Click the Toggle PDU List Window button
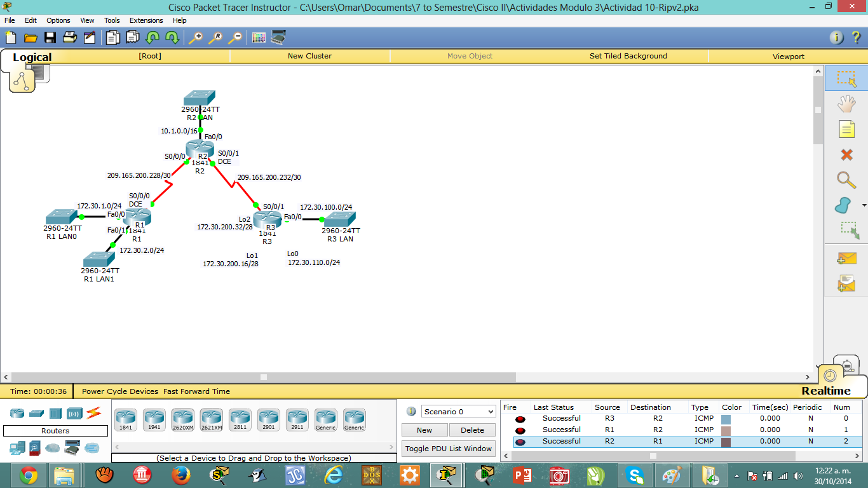 point(448,449)
